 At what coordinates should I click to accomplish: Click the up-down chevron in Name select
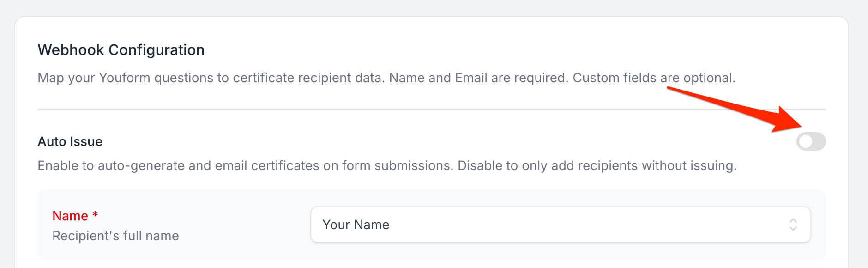coord(793,225)
